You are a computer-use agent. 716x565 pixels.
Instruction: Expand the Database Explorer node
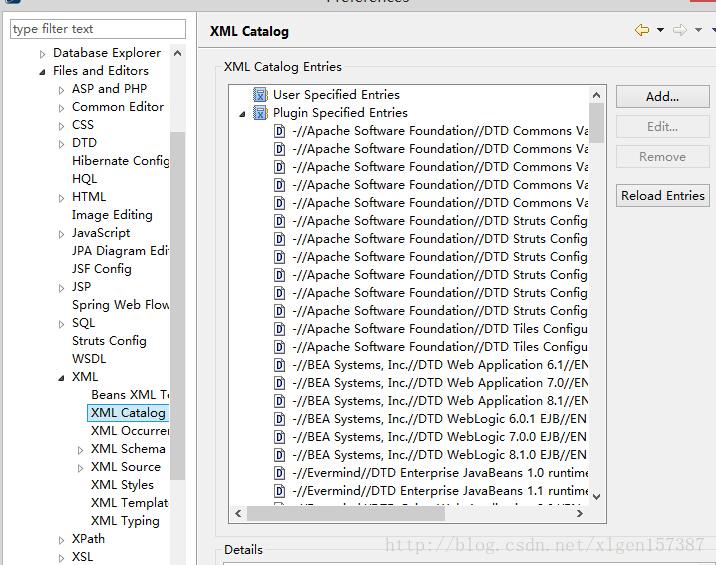pyautogui.click(x=42, y=53)
